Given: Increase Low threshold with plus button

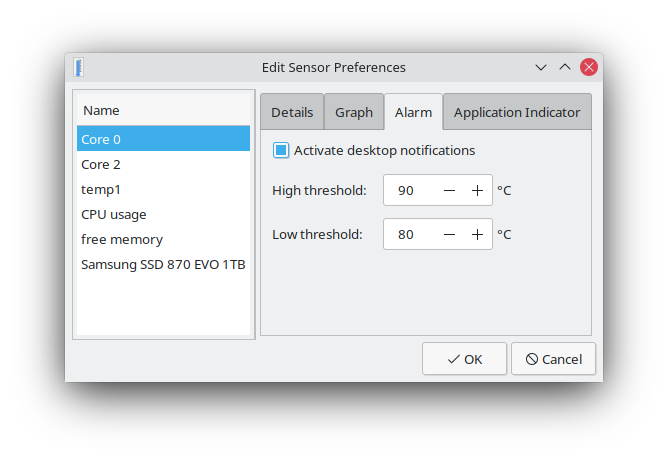Looking at the screenshot, I should [x=478, y=235].
